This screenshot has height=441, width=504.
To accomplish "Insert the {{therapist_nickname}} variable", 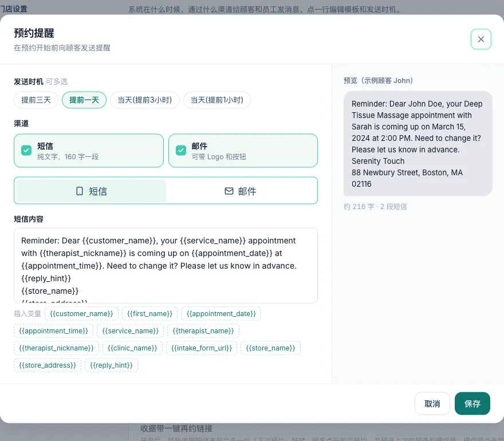I will (x=56, y=348).
